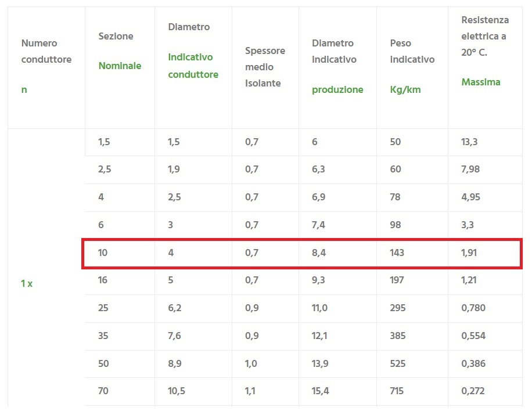Click the 'Spessore medio Isolante' header
Image resolution: width=532 pixels, height=418 pixels.
[265, 67]
